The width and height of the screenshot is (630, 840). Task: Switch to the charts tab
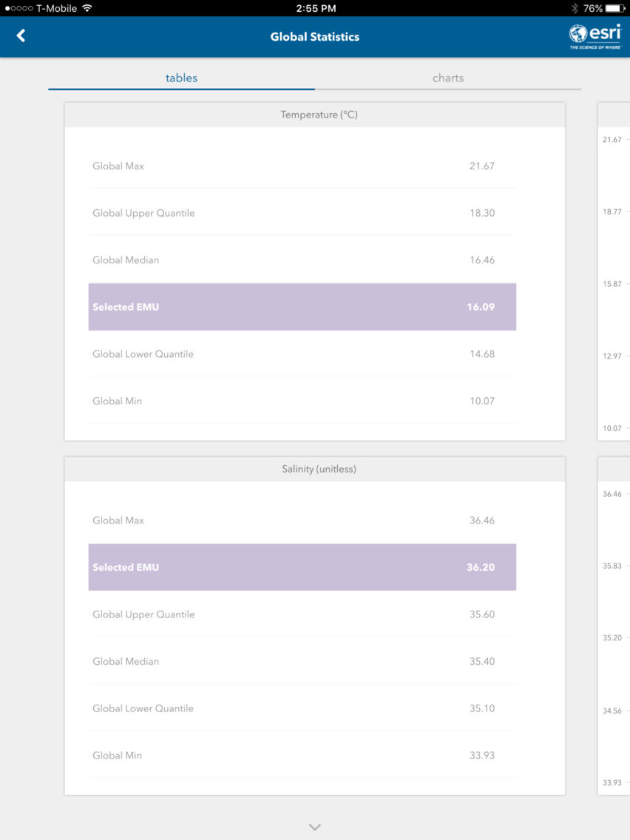[448, 78]
